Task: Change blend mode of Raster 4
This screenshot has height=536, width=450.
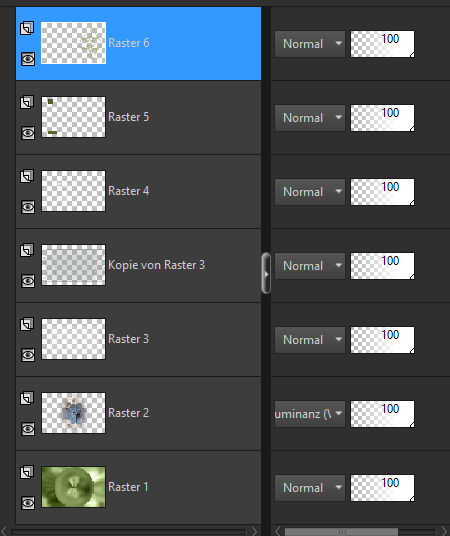Action: (310, 192)
